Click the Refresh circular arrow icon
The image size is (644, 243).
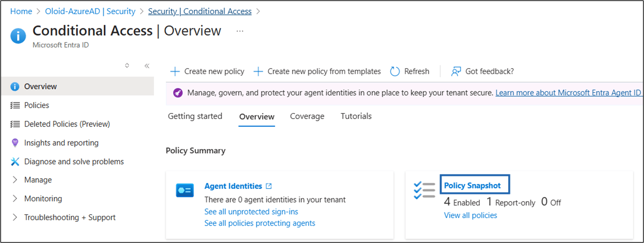pyautogui.click(x=395, y=71)
